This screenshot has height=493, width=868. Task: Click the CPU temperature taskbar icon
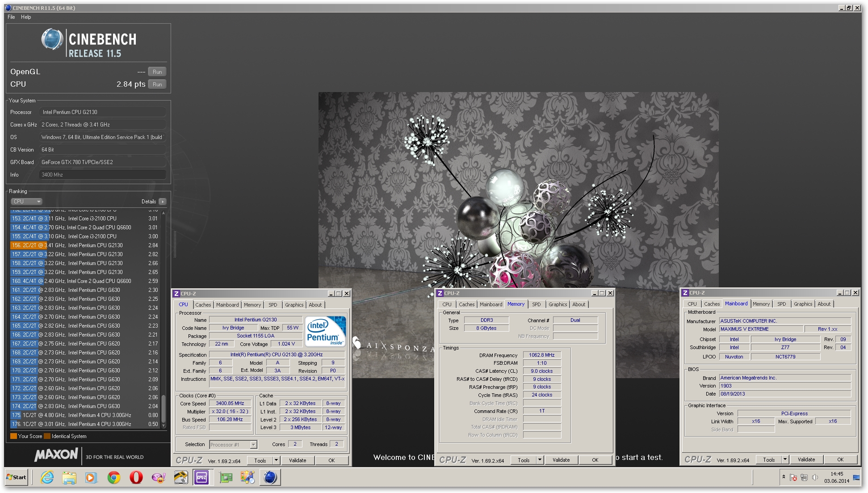tap(181, 477)
